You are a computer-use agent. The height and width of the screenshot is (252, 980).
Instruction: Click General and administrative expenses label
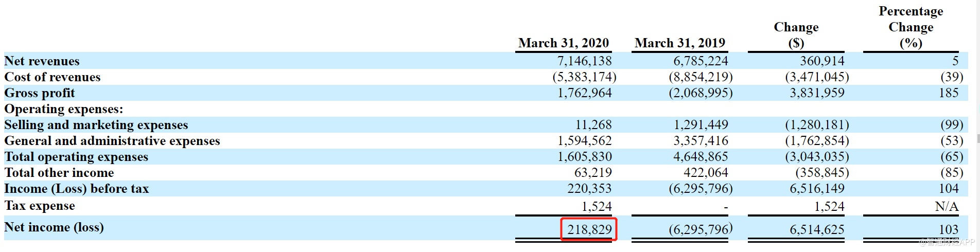click(112, 141)
